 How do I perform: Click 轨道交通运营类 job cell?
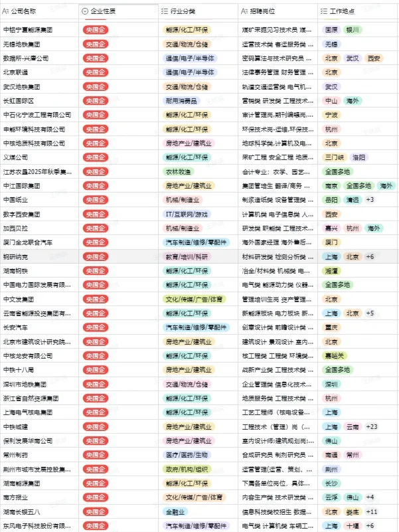click(x=278, y=86)
